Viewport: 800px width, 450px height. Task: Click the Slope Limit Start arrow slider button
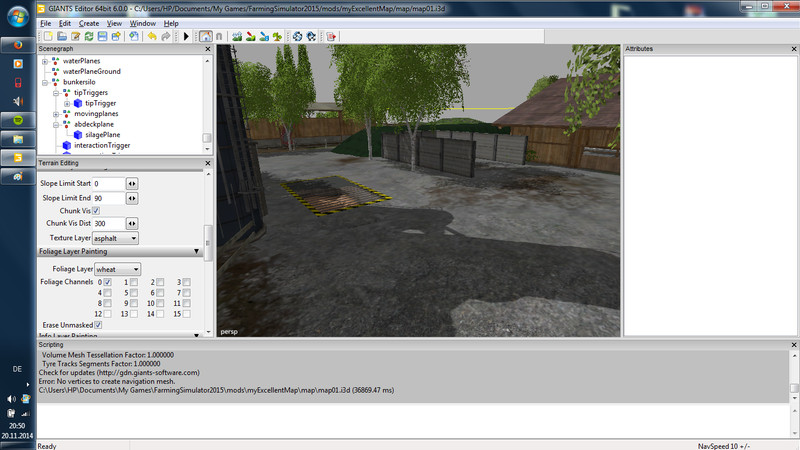click(132, 184)
